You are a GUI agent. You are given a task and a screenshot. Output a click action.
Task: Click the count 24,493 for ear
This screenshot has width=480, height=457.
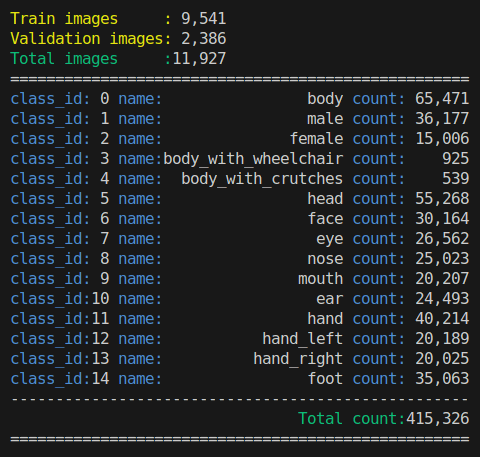[442, 299]
